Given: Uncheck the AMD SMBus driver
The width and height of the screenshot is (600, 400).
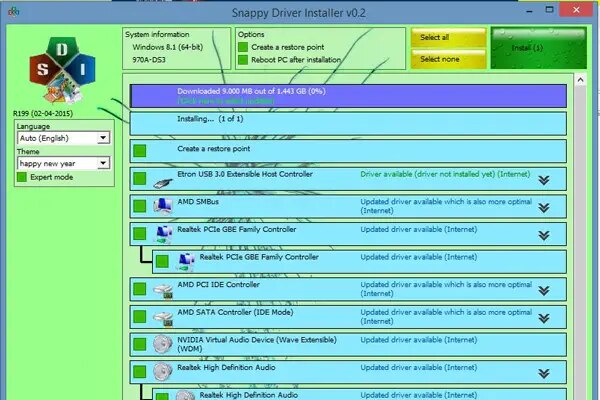Looking at the screenshot, I should [140, 206].
